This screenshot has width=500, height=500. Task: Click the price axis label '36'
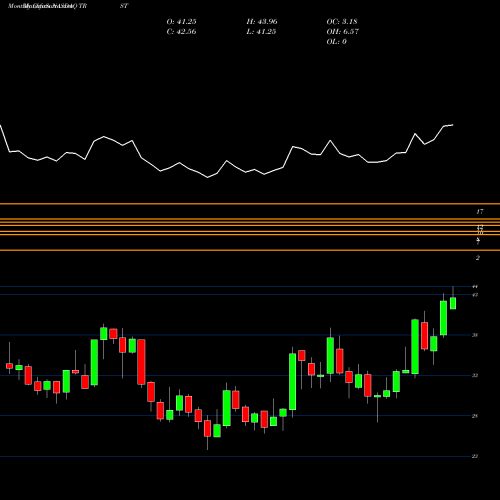pyautogui.click(x=475, y=335)
